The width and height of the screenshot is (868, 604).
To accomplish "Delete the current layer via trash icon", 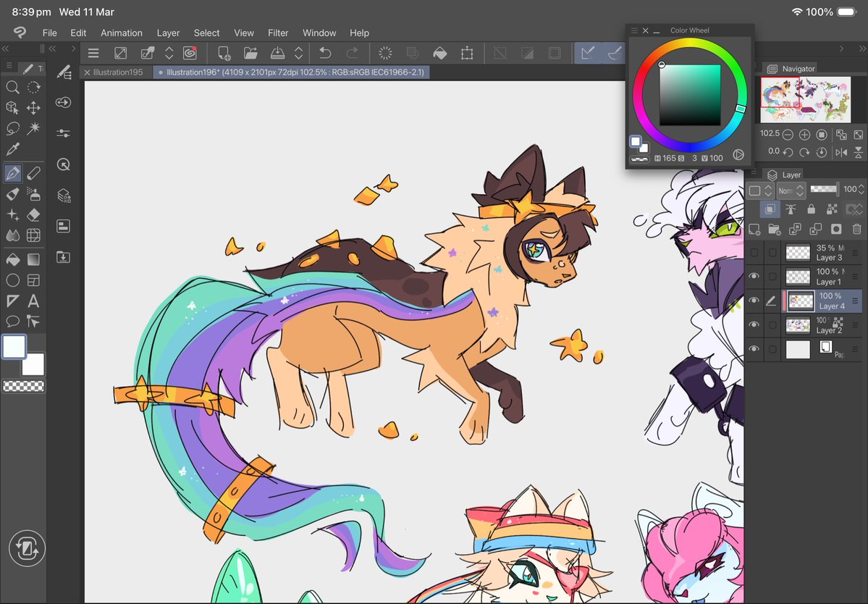I will 855,228.
